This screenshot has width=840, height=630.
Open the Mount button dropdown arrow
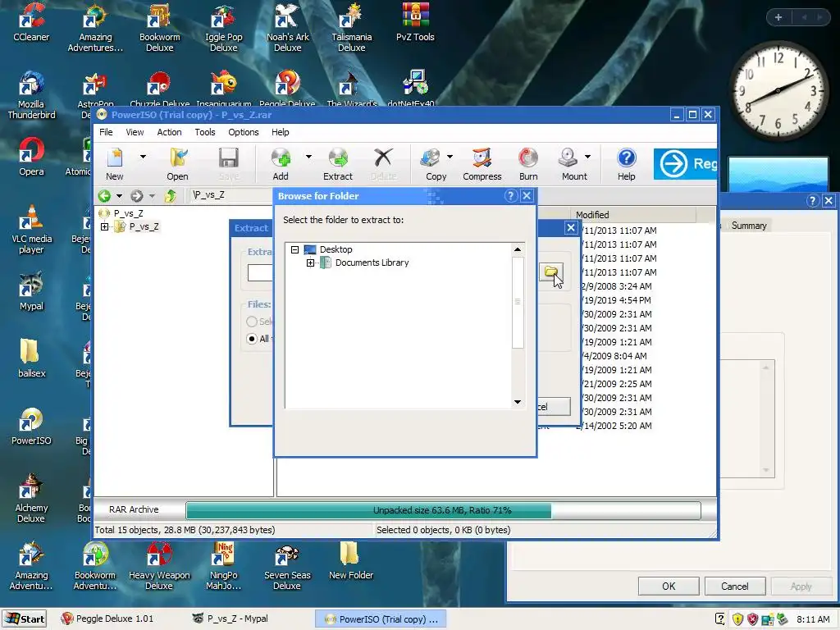pos(587,157)
